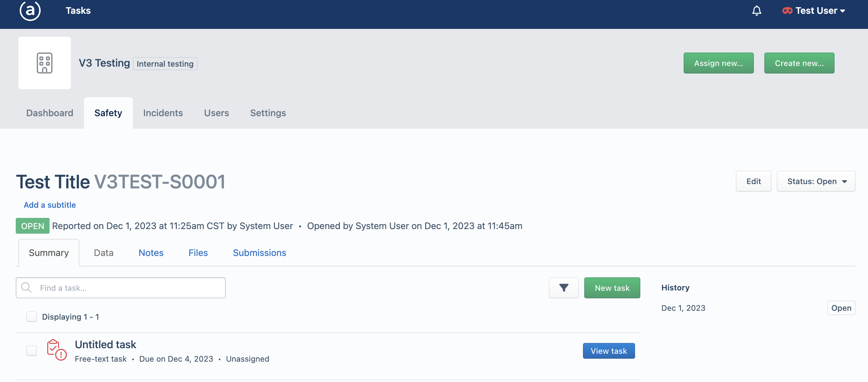Click the circled 'a' app logo

pos(30,11)
